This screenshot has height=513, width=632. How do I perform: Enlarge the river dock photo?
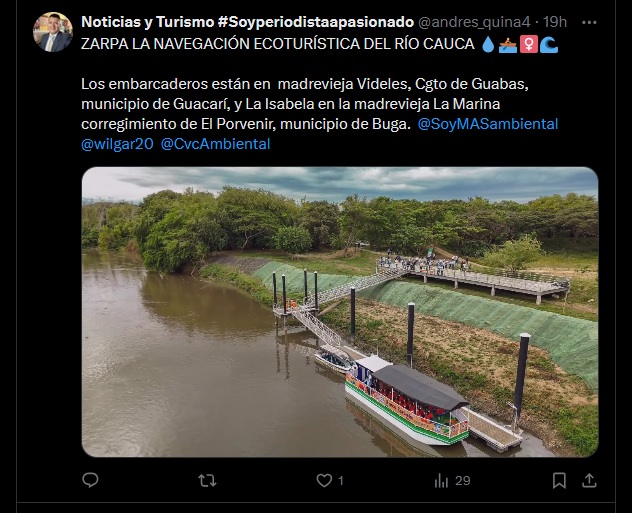(340, 312)
